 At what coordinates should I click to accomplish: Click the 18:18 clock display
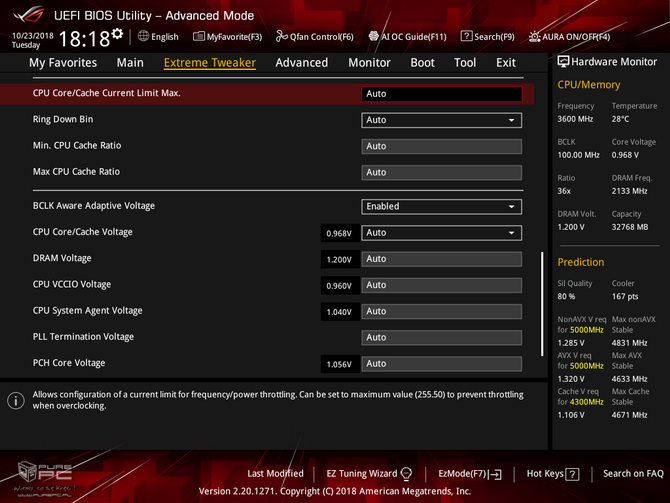coord(84,39)
